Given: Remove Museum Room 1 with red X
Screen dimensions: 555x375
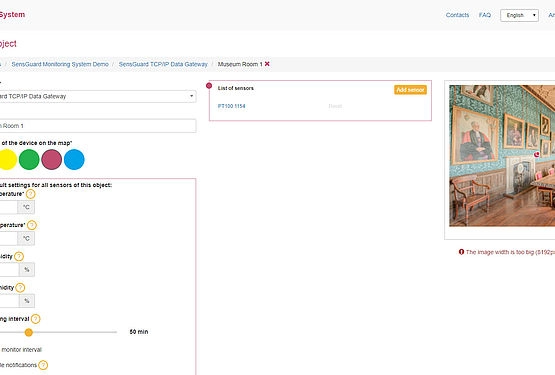Looking at the screenshot, I should [x=267, y=64].
